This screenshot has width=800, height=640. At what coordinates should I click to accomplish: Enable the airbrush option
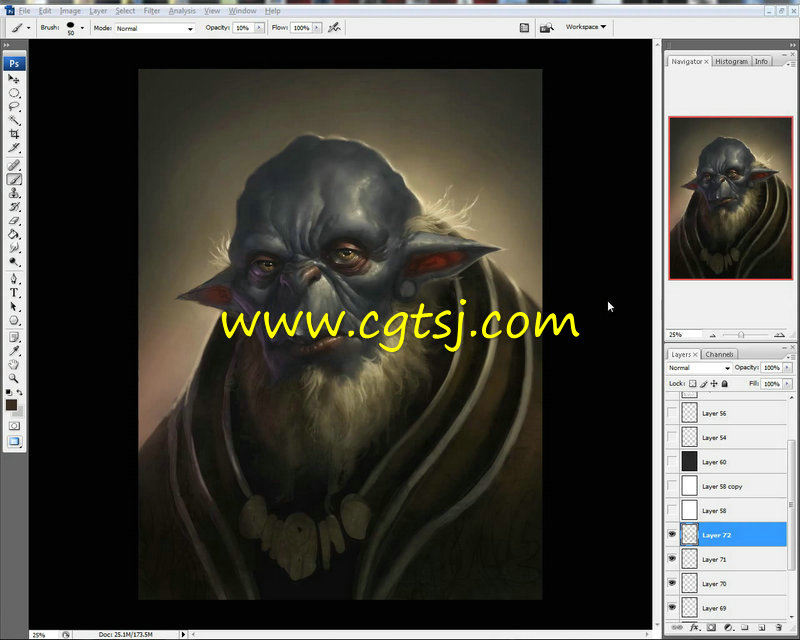tap(334, 28)
